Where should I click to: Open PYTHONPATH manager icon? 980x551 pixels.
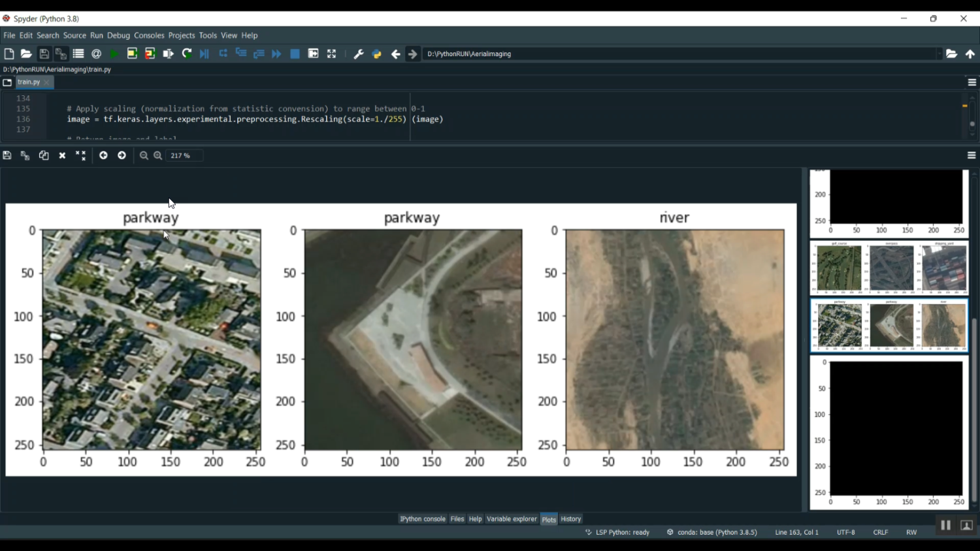(376, 54)
